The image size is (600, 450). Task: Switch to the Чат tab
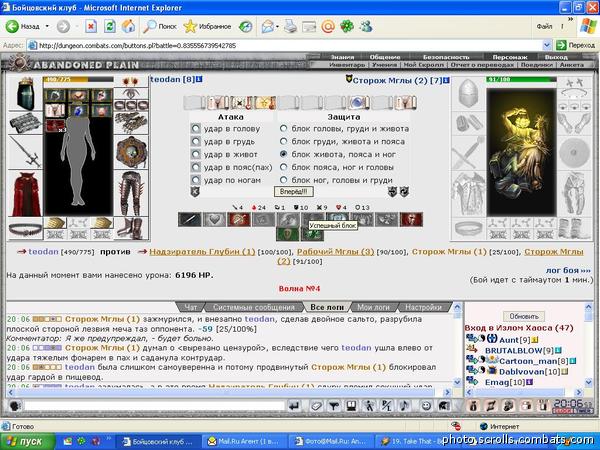191,307
